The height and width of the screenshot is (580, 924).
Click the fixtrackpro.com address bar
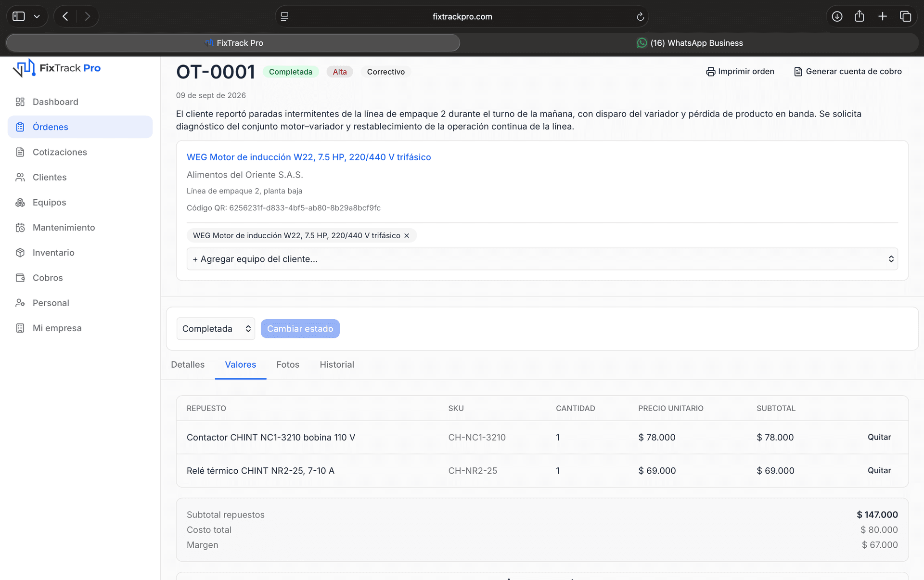462,17
